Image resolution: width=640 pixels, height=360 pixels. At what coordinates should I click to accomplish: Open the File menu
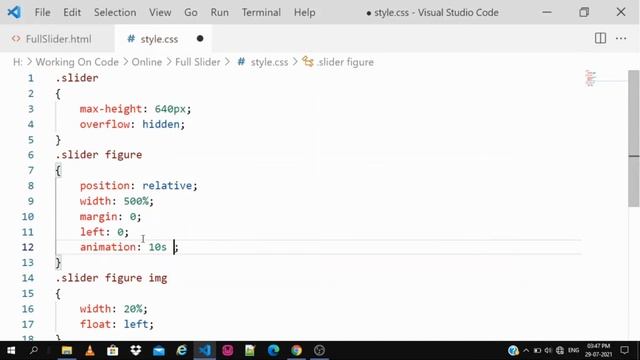click(42, 12)
